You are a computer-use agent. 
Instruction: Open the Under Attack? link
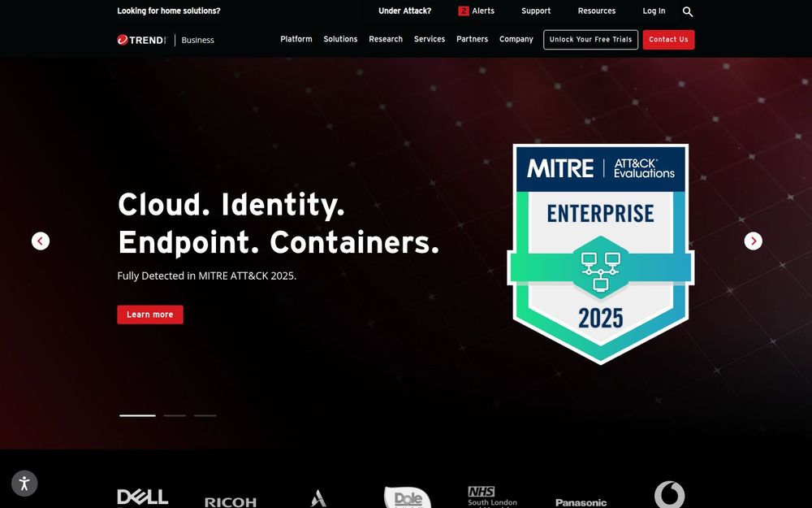(404, 11)
